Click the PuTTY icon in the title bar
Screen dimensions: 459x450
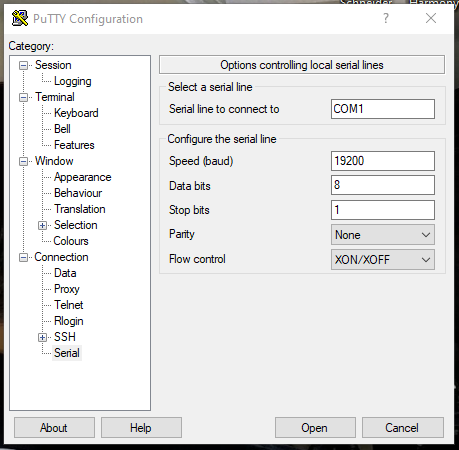[20, 18]
